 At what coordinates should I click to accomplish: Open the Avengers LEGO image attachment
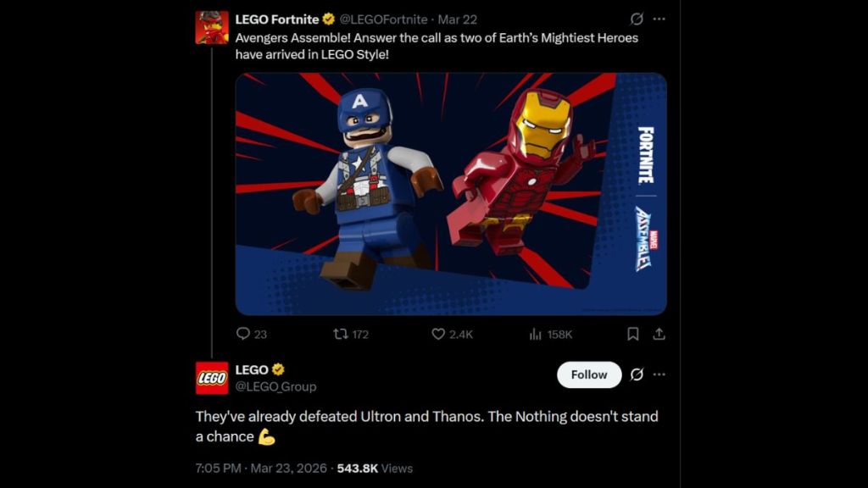click(x=449, y=194)
